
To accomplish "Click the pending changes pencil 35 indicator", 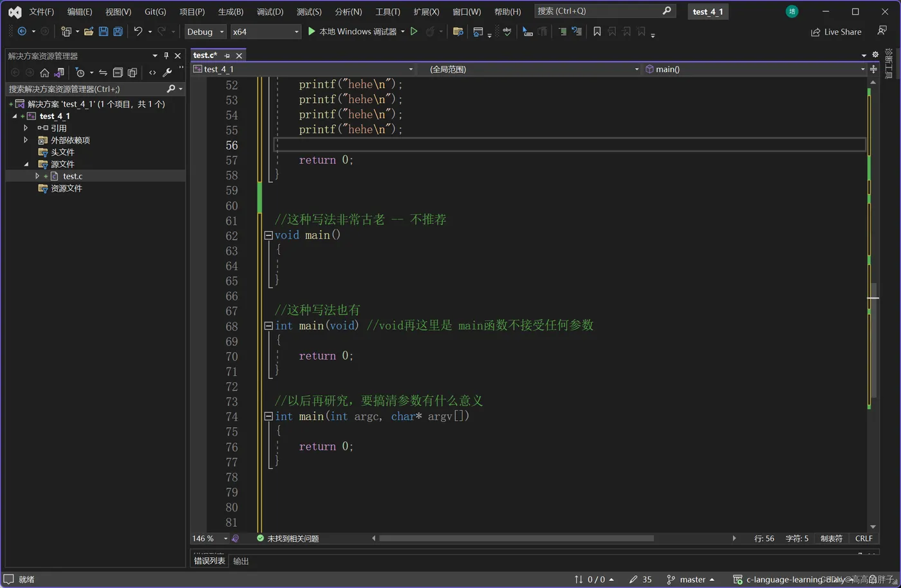I will (640, 580).
